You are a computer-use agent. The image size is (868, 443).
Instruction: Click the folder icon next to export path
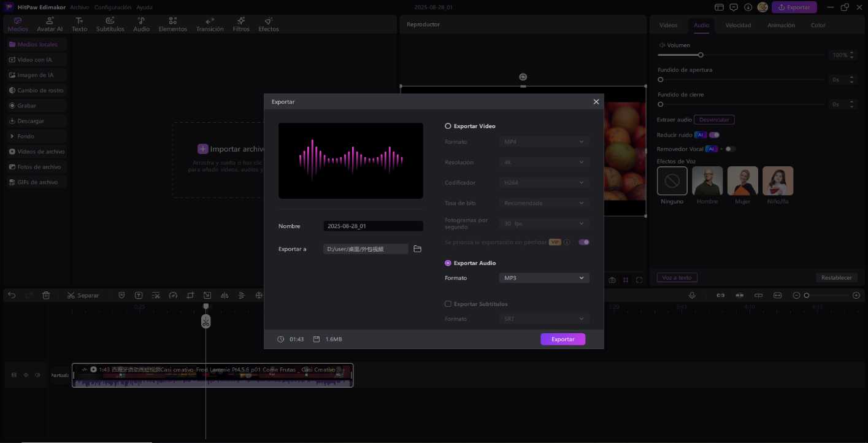417,249
